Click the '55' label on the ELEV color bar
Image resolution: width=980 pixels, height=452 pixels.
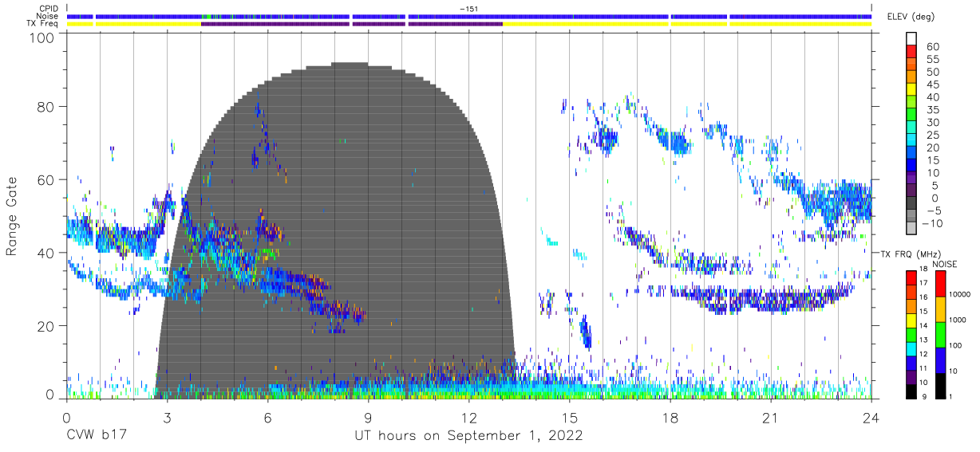tap(934, 59)
